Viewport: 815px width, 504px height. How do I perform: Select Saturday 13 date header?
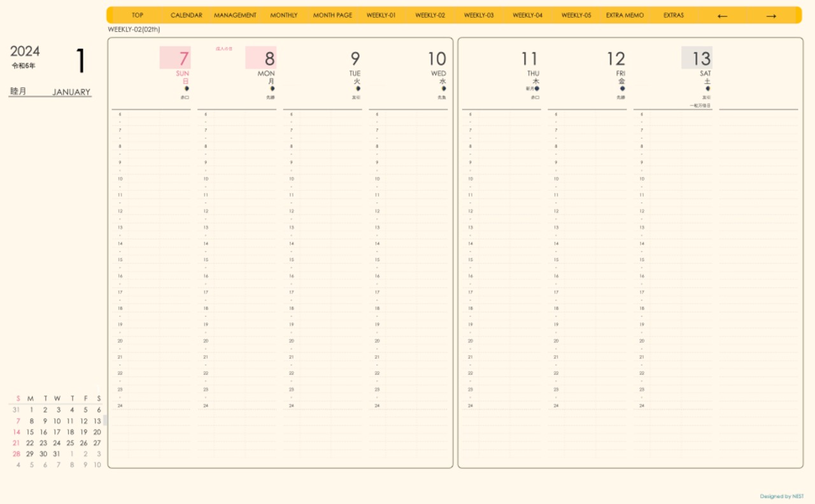[x=697, y=58]
